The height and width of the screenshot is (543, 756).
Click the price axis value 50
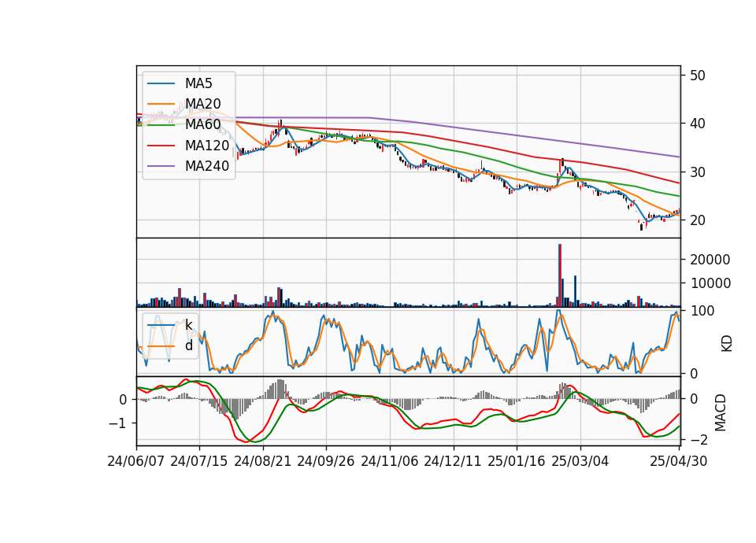point(698,76)
